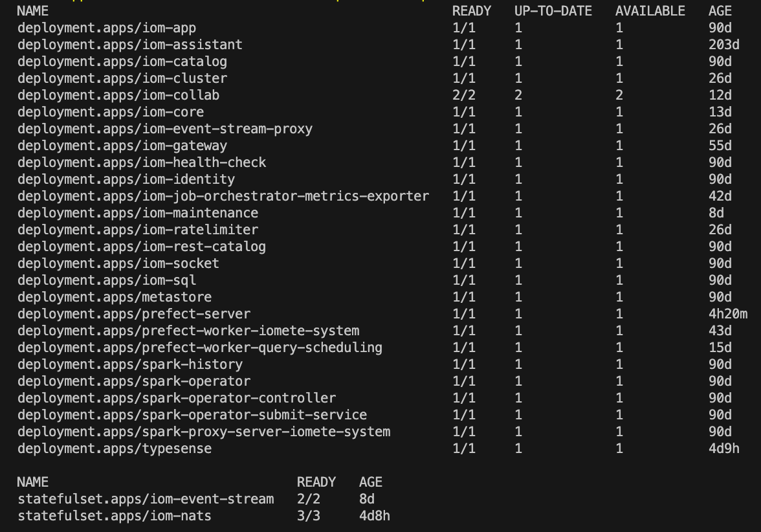This screenshot has height=532, width=761.
Task: Click deployment.apps/iom-job-orchestrator-metrics-exporter name
Action: tap(223, 196)
